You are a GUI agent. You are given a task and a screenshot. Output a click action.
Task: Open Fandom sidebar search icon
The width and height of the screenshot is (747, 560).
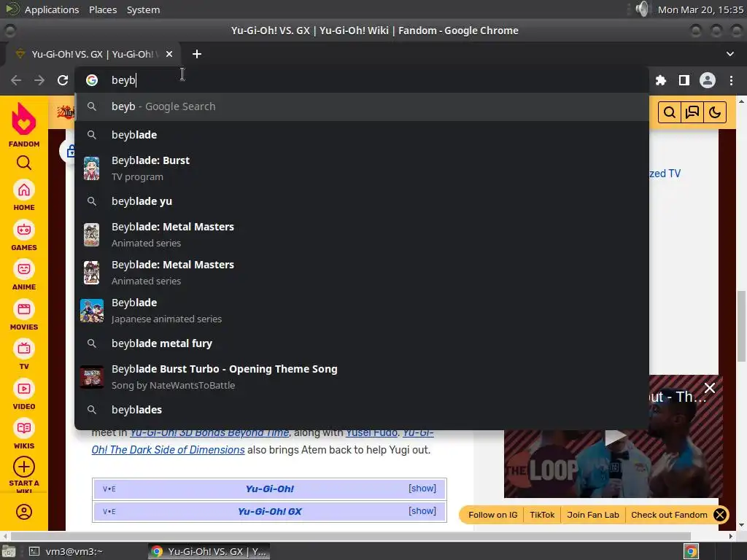click(x=24, y=163)
